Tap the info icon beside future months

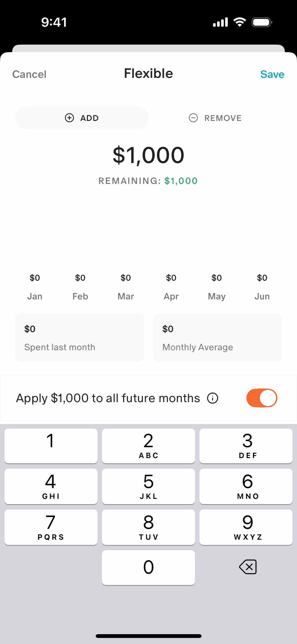[213, 398]
